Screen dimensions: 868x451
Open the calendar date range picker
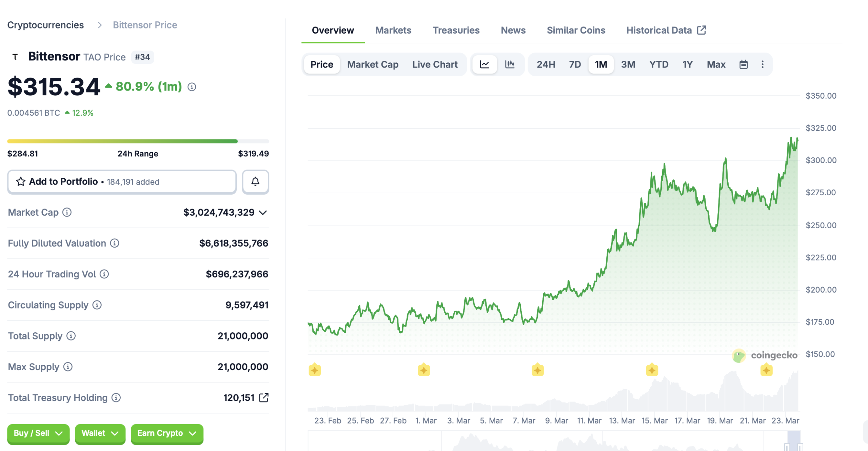tap(744, 64)
